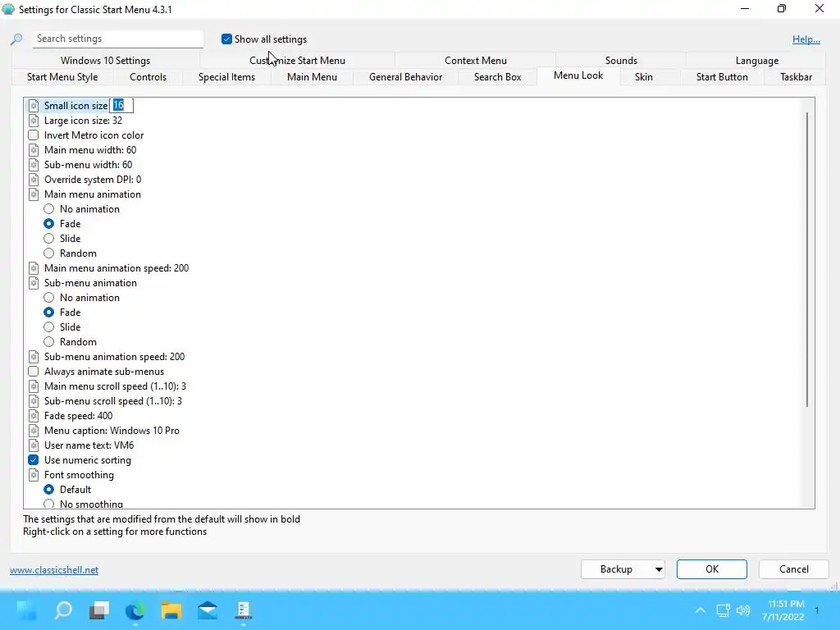Click OK to apply settings
The image size is (840, 630).
click(711, 569)
